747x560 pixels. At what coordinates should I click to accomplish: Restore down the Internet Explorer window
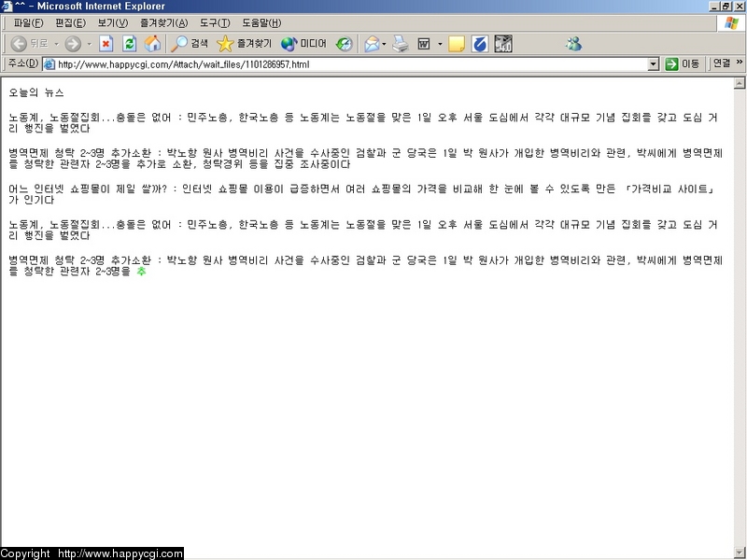(x=726, y=7)
